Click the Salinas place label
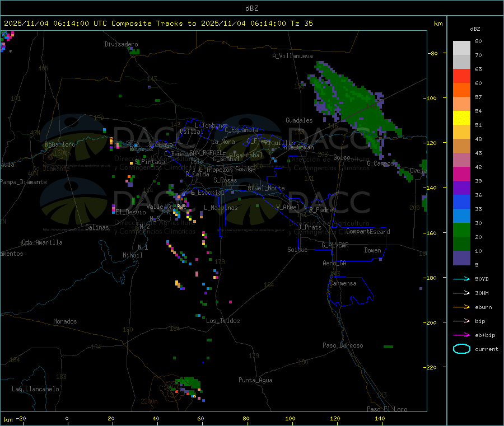 pos(97,227)
